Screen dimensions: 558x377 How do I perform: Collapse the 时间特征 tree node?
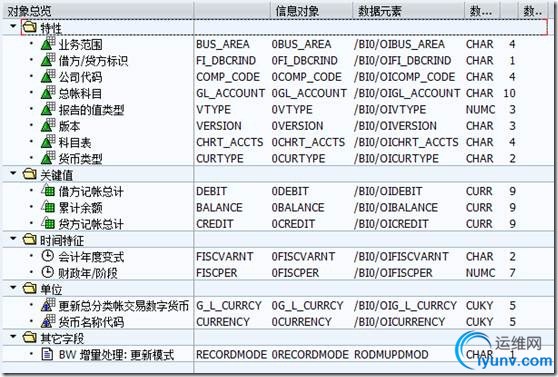13,239
